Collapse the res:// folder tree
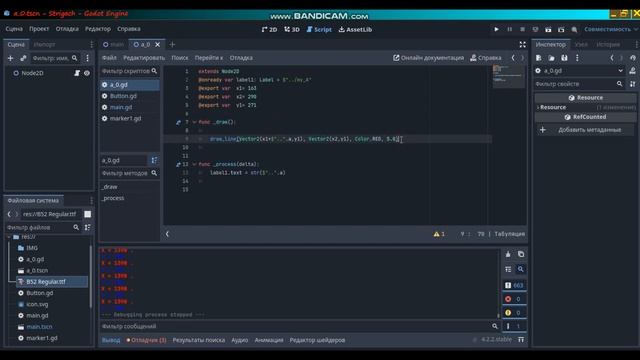 (x=9, y=237)
